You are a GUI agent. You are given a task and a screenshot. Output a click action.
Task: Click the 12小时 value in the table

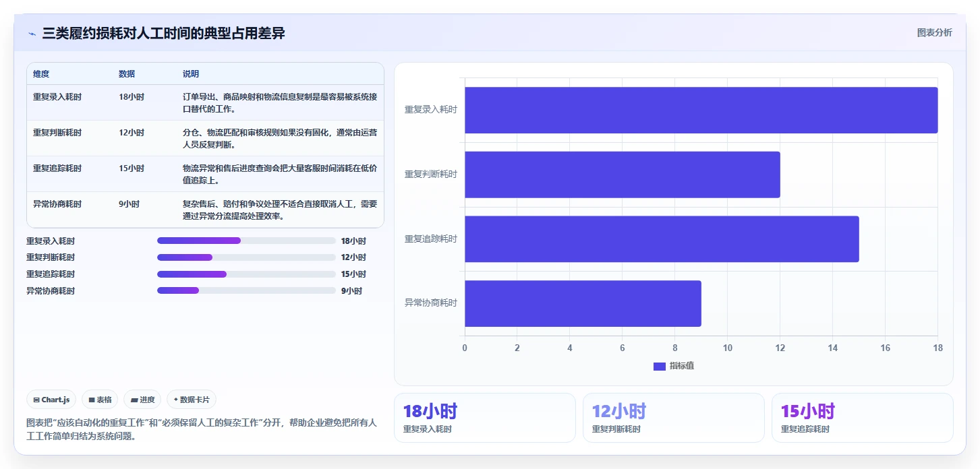[x=132, y=133]
